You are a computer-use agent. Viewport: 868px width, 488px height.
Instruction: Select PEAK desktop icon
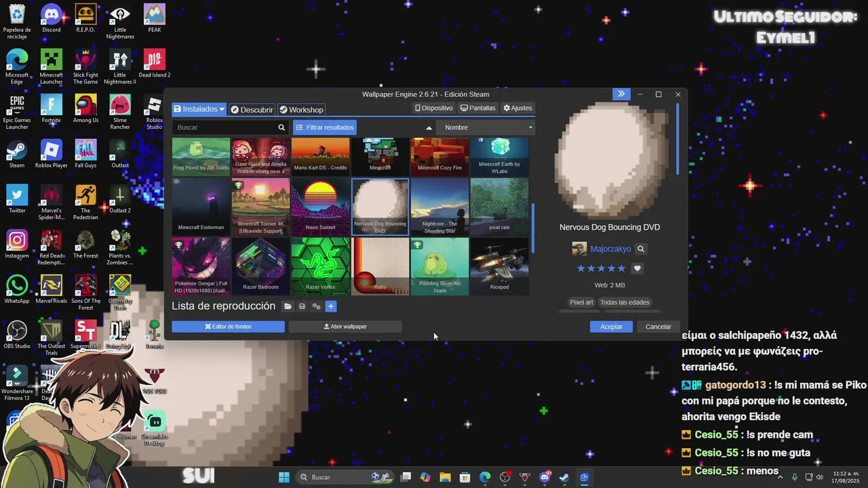coord(155,18)
